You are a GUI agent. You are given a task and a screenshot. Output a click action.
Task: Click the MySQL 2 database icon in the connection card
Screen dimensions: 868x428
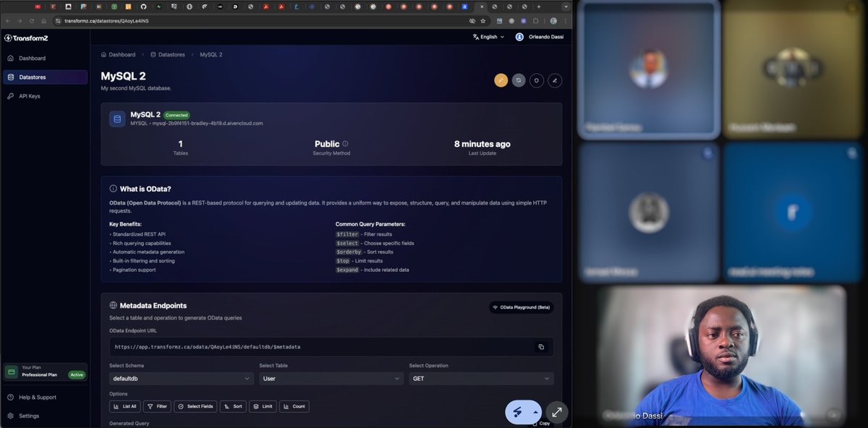pos(117,119)
